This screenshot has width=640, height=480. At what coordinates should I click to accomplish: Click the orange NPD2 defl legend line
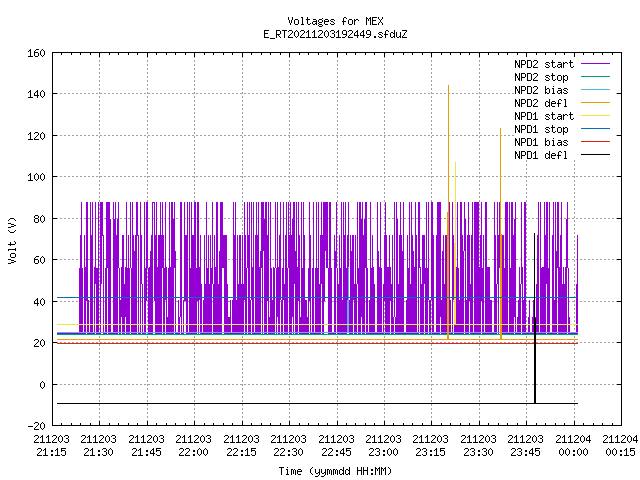[x=595, y=103]
